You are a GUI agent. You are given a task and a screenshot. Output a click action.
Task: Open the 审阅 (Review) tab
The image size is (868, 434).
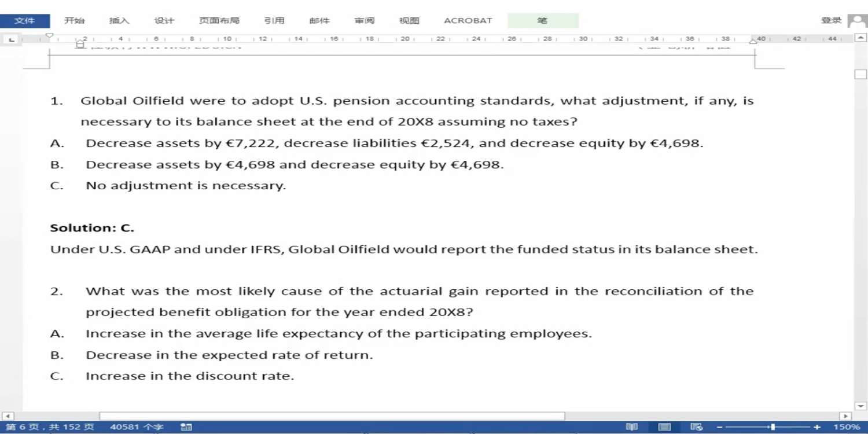tap(365, 21)
